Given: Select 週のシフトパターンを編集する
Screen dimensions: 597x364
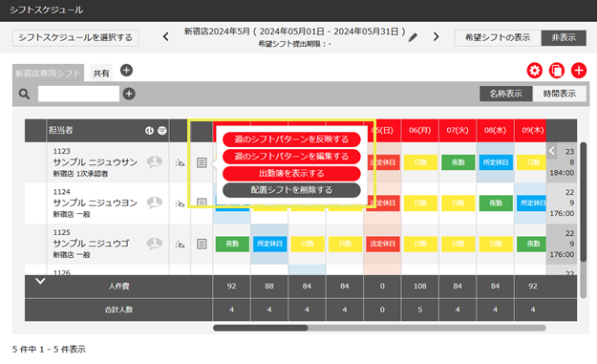Looking at the screenshot, I should tap(291, 156).
